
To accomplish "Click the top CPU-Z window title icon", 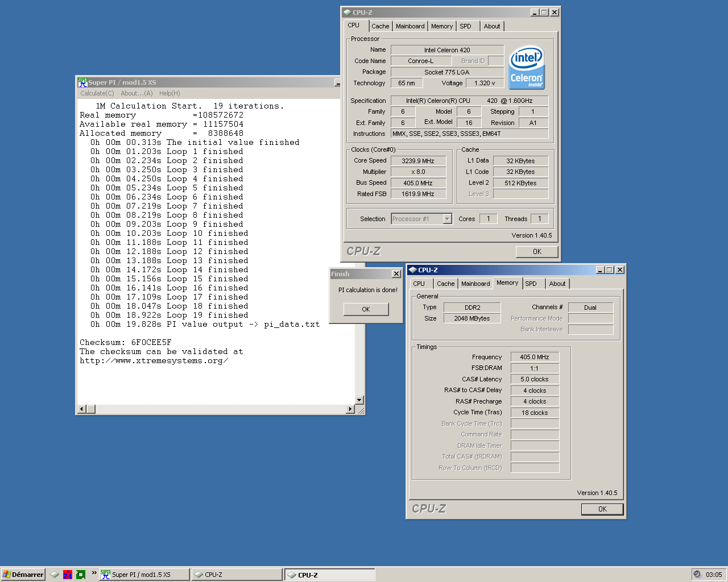I will pos(347,12).
